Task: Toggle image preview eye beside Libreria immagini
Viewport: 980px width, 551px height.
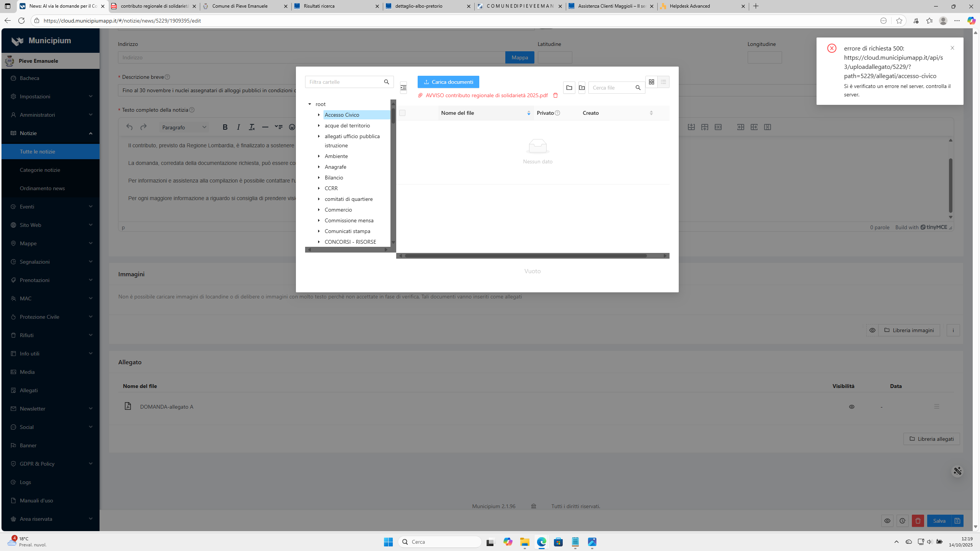Action: (x=872, y=330)
